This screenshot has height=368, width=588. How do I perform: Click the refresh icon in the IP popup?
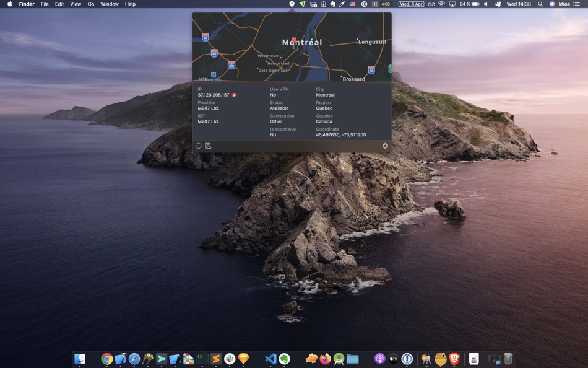pyautogui.click(x=199, y=146)
